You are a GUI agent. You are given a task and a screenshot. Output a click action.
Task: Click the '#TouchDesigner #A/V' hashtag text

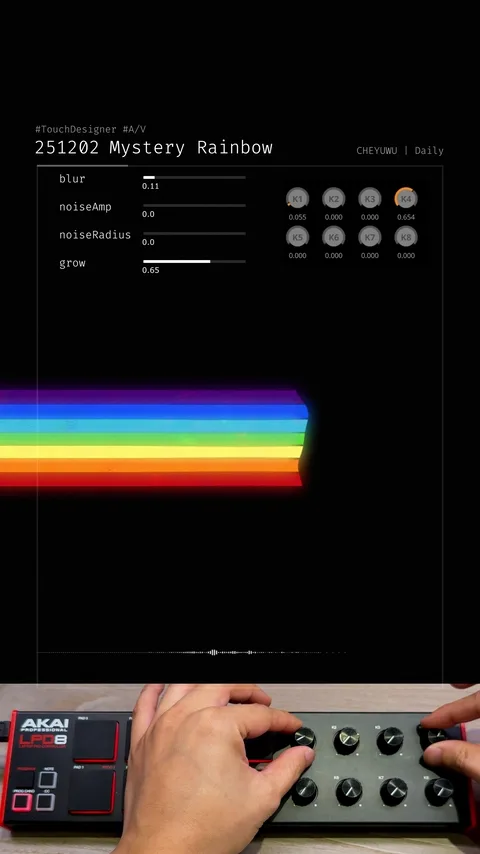[90, 129]
